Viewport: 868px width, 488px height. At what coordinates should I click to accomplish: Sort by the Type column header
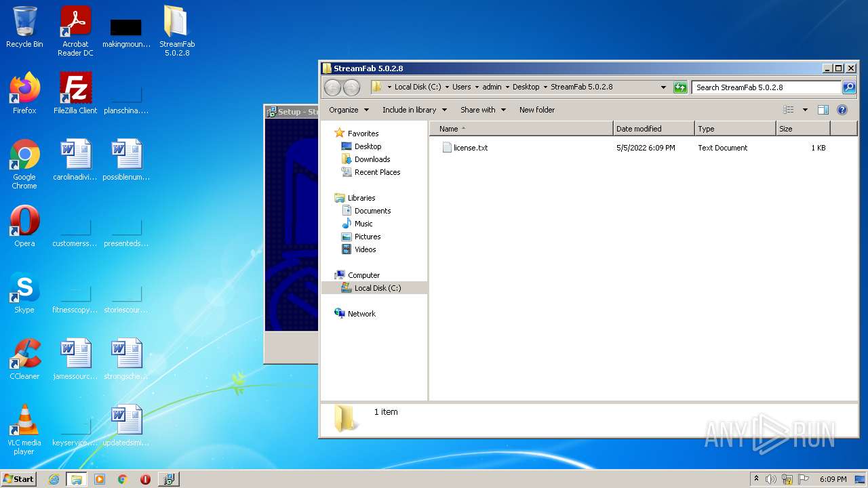735,129
